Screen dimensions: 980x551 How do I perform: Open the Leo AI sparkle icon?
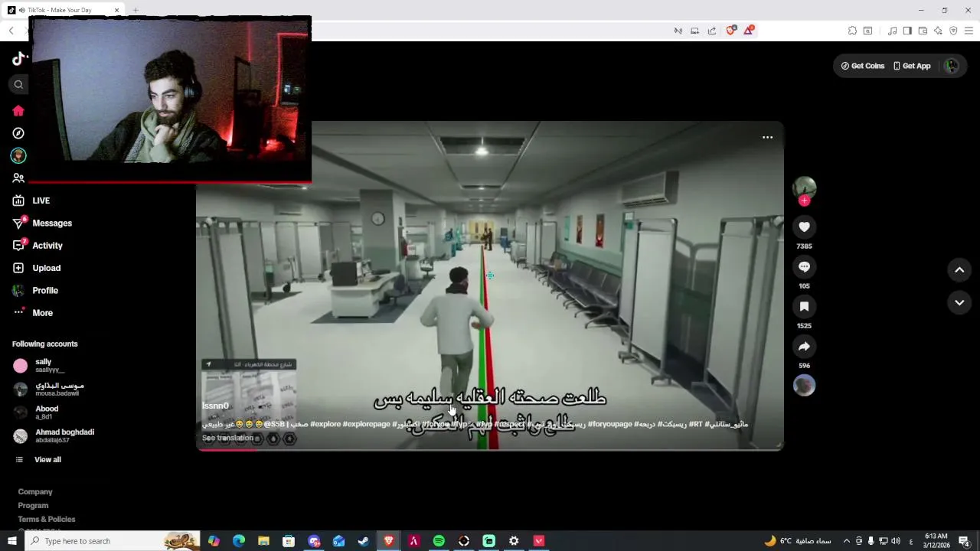(x=939, y=31)
